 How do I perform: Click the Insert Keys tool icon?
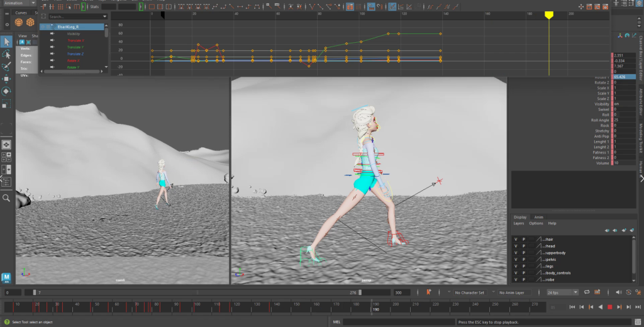(x=52, y=7)
